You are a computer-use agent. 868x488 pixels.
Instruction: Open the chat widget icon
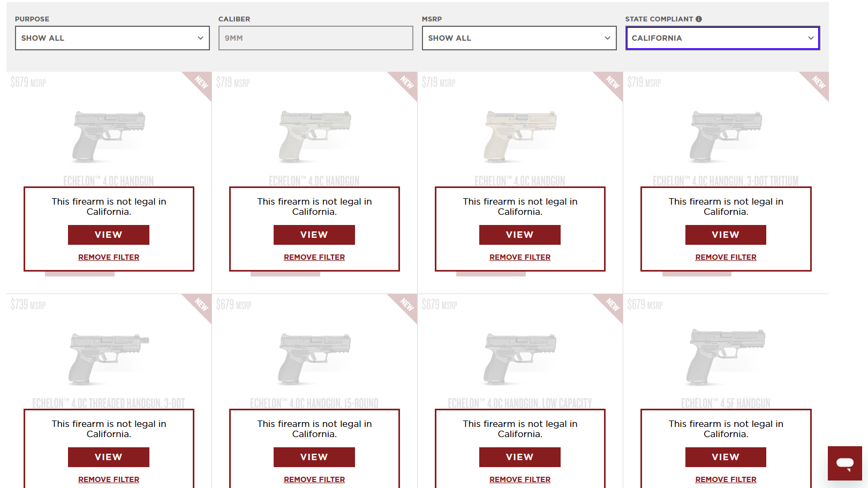point(844,463)
